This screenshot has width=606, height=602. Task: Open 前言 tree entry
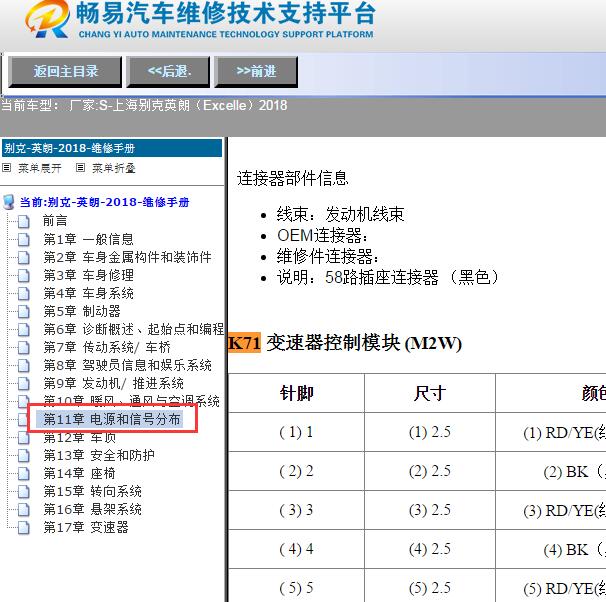[55, 221]
